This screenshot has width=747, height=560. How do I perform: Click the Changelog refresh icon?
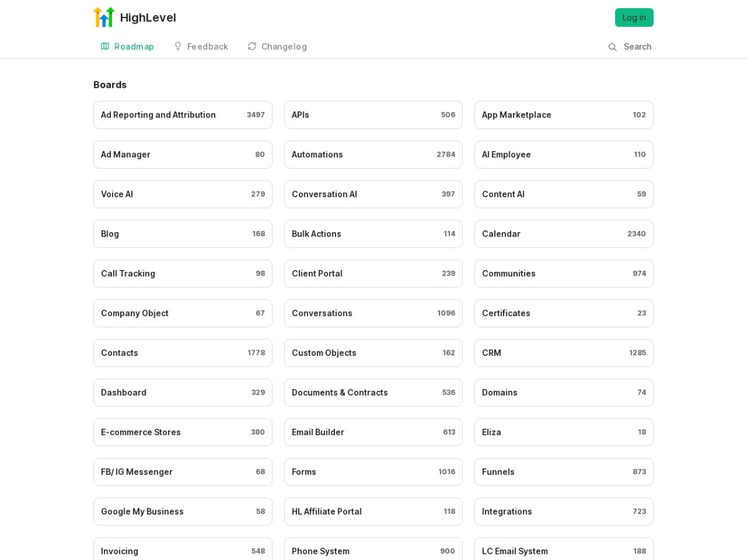point(252,47)
